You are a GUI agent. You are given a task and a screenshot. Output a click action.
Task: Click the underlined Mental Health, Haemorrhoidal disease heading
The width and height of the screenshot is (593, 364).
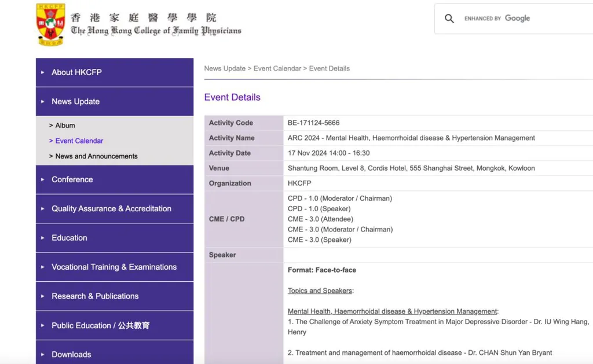pos(392,311)
